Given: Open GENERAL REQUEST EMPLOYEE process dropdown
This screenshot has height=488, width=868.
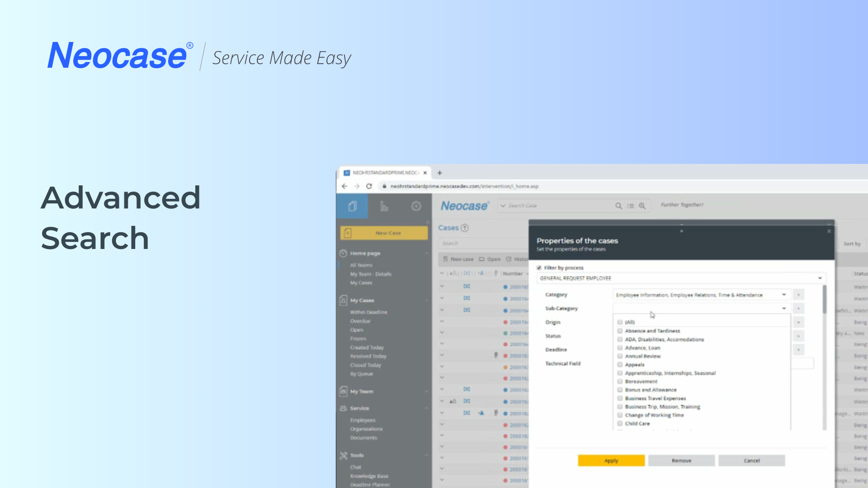Looking at the screenshot, I should [x=820, y=278].
